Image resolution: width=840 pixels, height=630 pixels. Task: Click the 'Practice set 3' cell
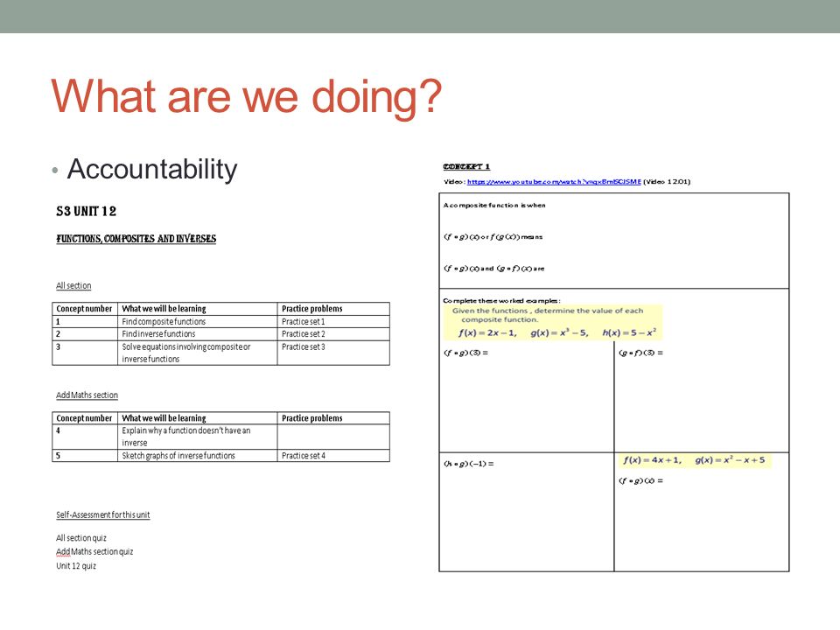(333, 353)
